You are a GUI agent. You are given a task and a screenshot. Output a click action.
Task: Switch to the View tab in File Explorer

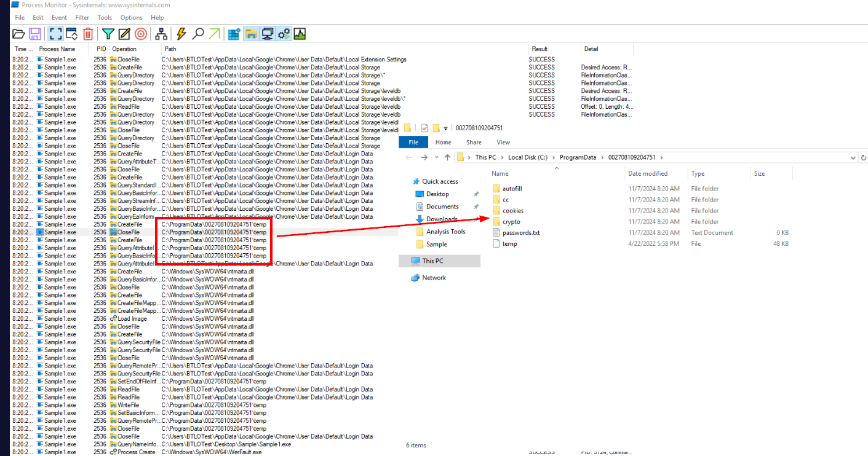click(x=503, y=142)
